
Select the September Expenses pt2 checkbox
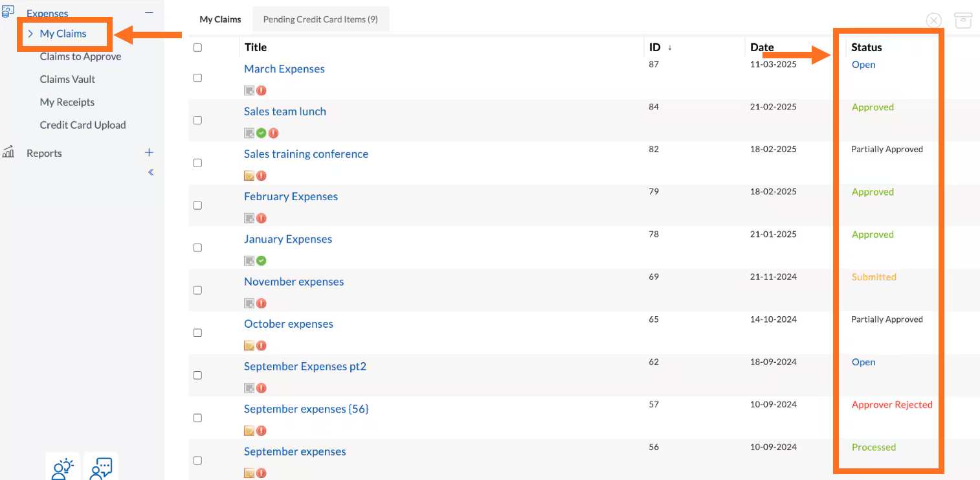click(197, 375)
